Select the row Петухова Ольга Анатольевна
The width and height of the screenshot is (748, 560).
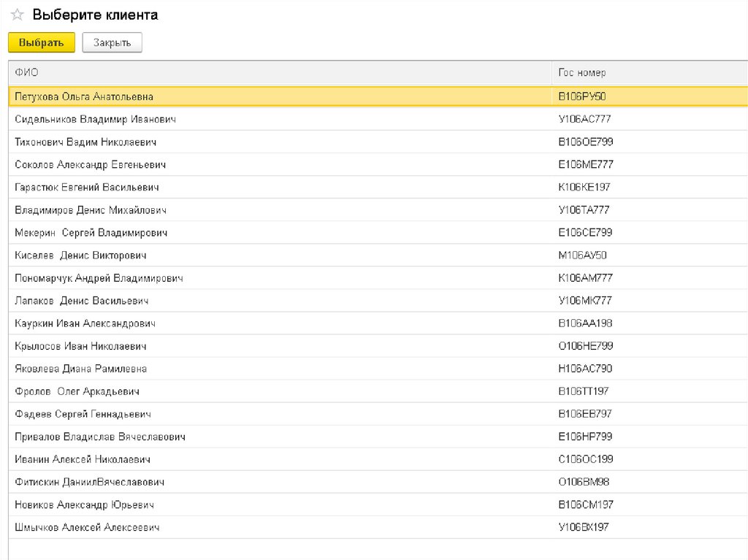click(84, 96)
